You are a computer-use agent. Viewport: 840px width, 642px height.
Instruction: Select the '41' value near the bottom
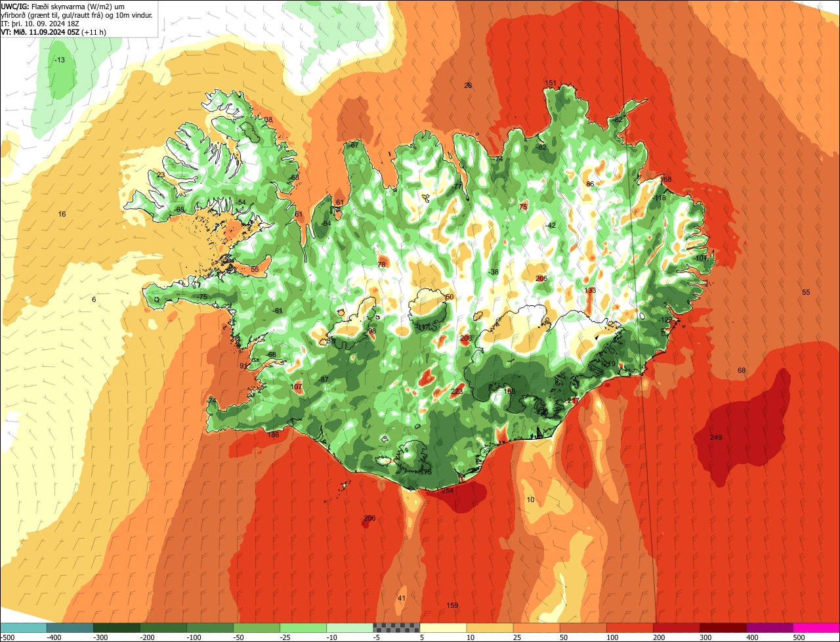coord(402,597)
